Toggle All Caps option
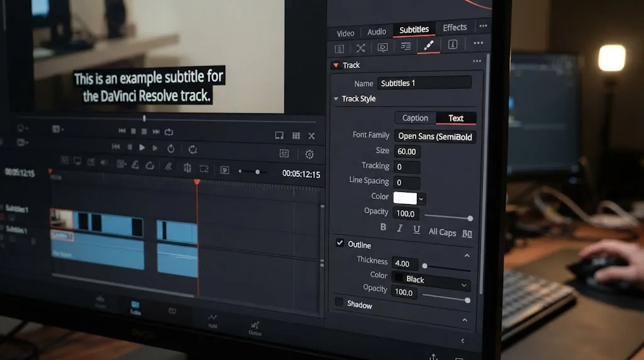The image size is (644, 360). [x=442, y=232]
